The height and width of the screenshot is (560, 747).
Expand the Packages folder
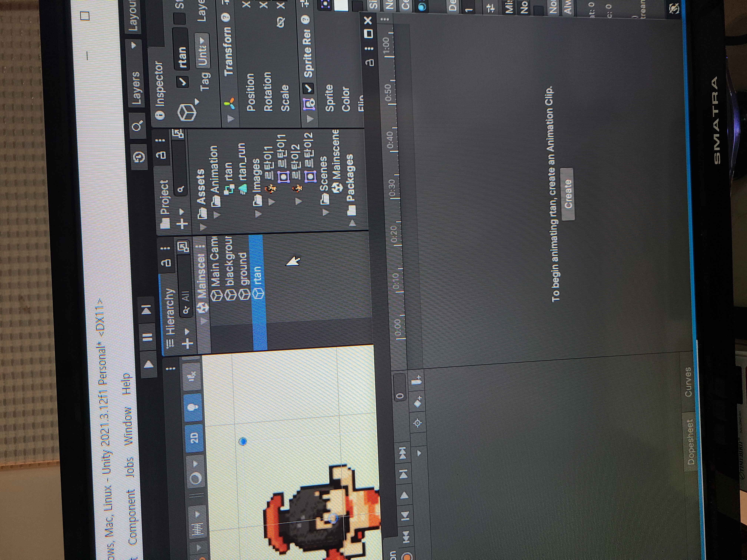tap(353, 223)
